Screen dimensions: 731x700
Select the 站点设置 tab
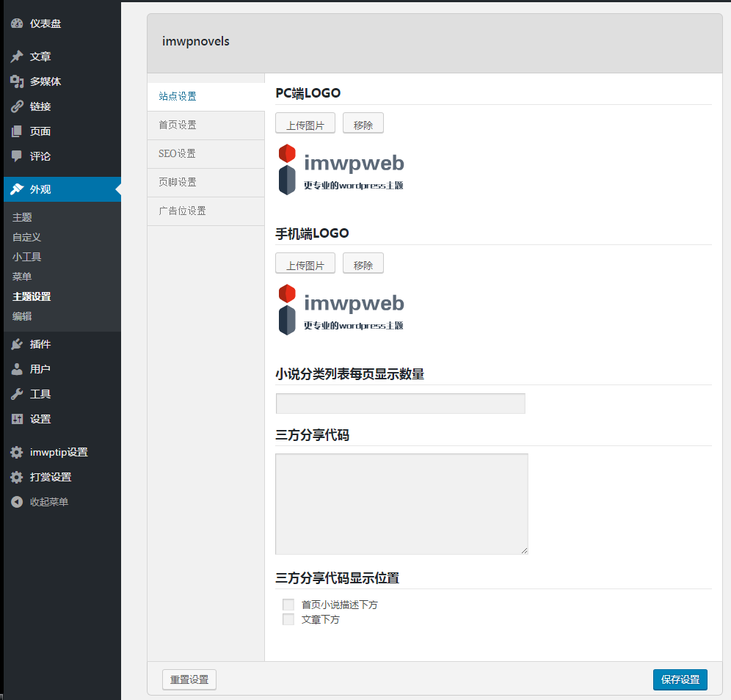(206, 96)
